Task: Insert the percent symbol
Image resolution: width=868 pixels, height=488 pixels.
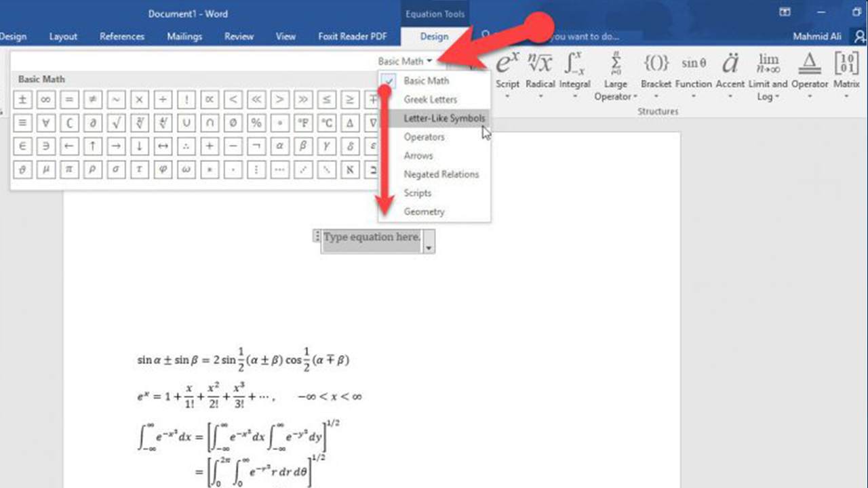Action: click(256, 123)
